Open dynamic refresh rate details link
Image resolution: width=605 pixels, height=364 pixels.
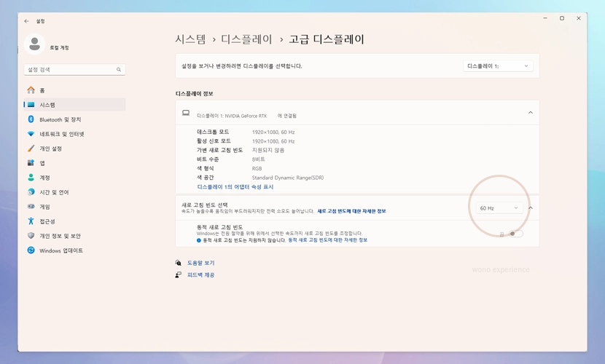[327, 240]
